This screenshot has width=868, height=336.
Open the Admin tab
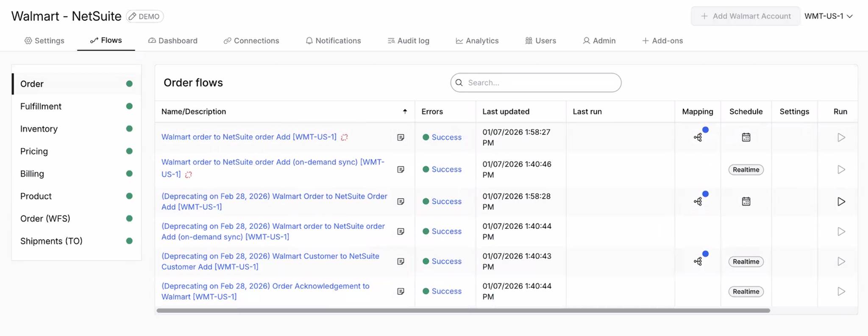click(599, 41)
